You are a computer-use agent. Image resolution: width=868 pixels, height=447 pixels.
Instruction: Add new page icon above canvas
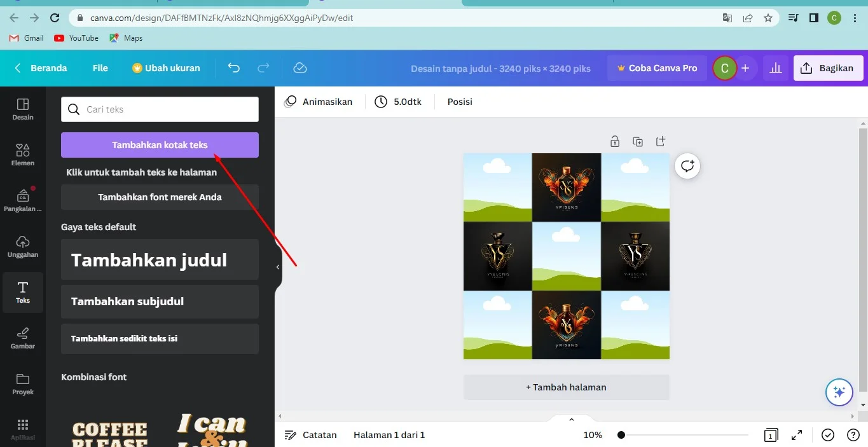click(x=661, y=141)
